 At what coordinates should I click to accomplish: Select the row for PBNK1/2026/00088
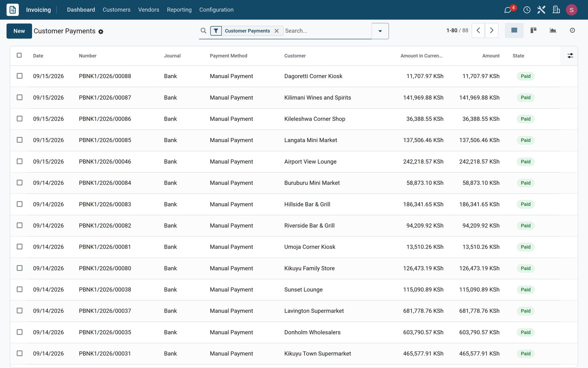19,76
